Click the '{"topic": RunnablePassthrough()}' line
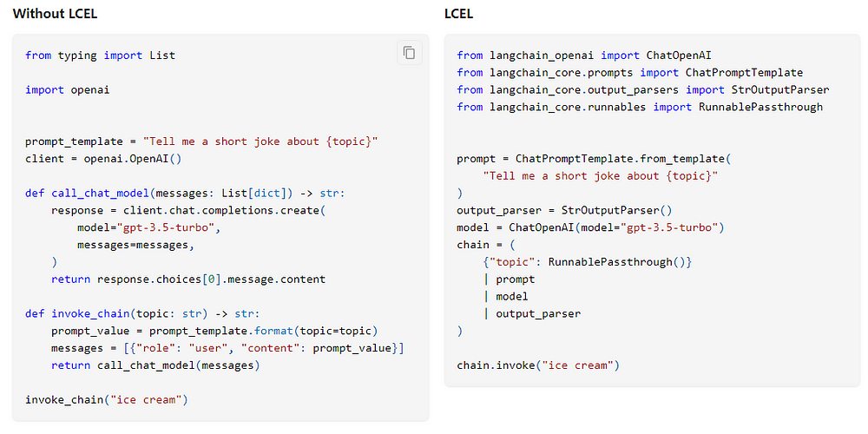 coord(588,262)
